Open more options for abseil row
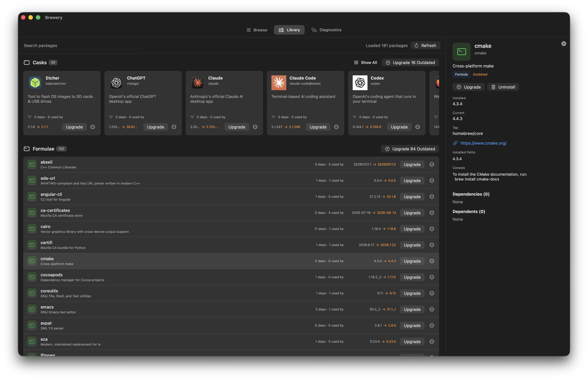Viewport: 588px width, 380px height. click(432, 164)
